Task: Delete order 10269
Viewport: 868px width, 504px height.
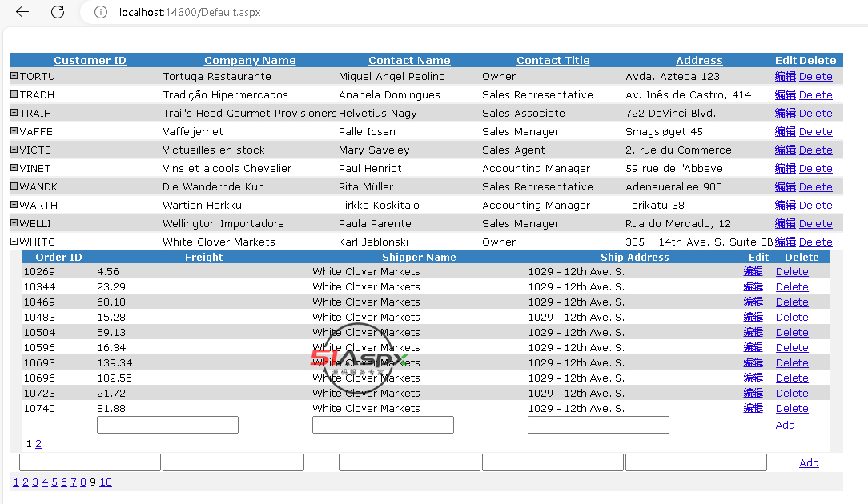Action: click(791, 272)
